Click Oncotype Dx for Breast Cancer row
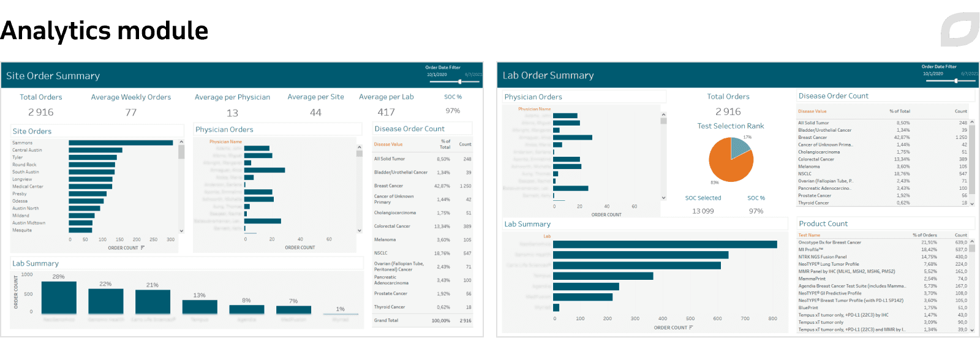Image resolution: width=980 pixels, height=338 pixels. pyautogui.click(x=883, y=242)
